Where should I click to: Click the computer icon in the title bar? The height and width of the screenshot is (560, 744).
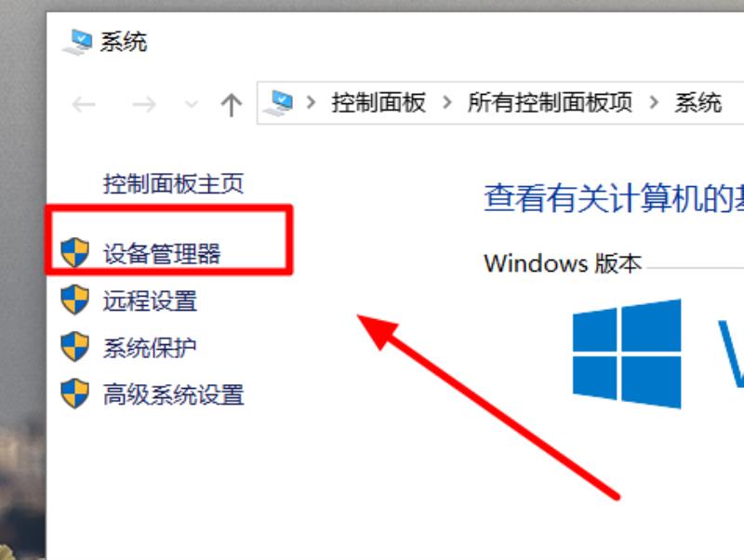click(x=77, y=42)
